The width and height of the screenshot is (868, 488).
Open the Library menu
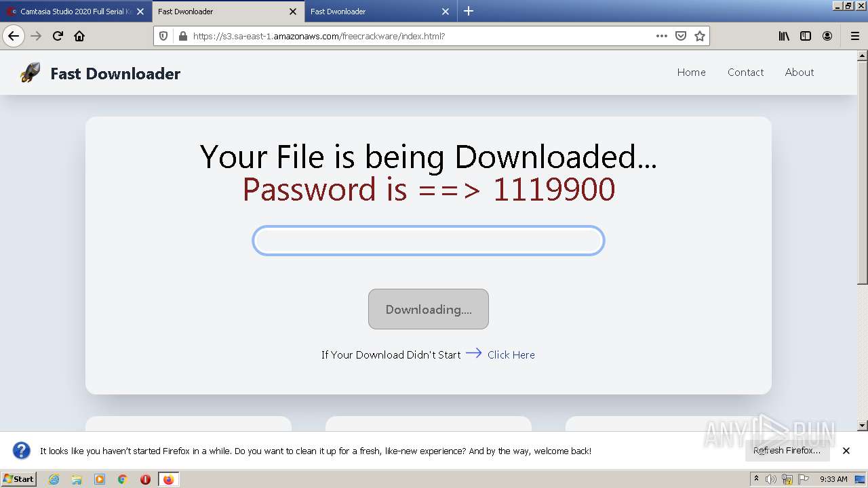(784, 36)
